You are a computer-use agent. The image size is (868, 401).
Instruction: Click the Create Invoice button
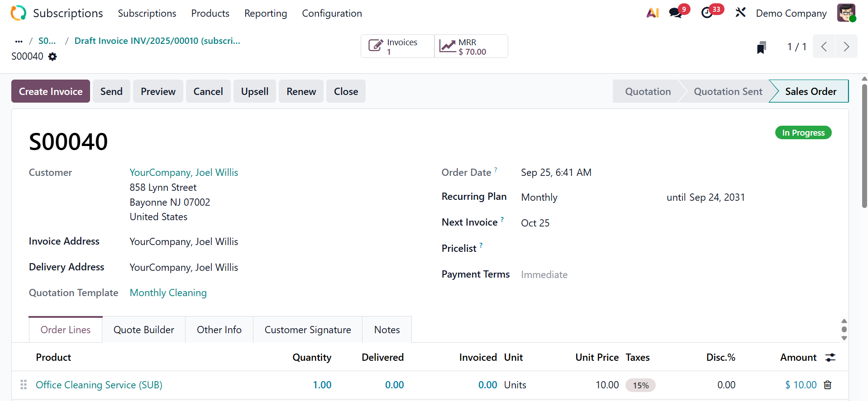[x=51, y=91]
